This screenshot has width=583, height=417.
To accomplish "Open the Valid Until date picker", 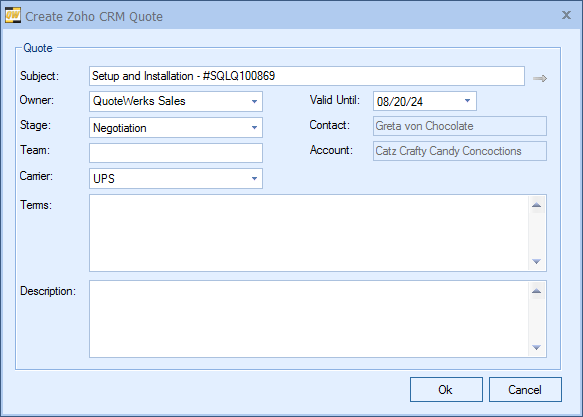I will pos(467,101).
